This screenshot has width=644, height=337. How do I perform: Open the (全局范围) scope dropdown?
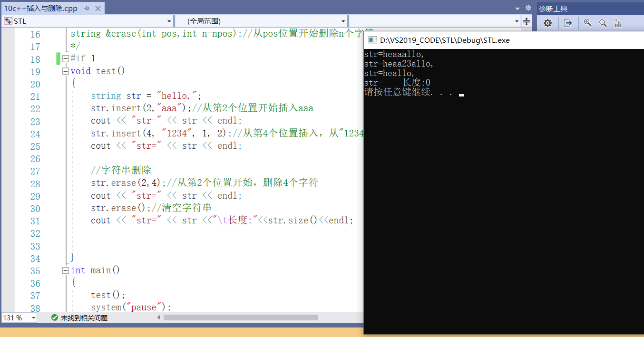(x=343, y=21)
